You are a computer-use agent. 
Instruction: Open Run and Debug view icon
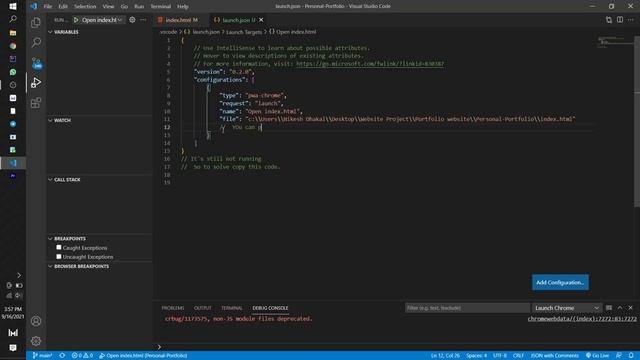pyautogui.click(x=36, y=82)
